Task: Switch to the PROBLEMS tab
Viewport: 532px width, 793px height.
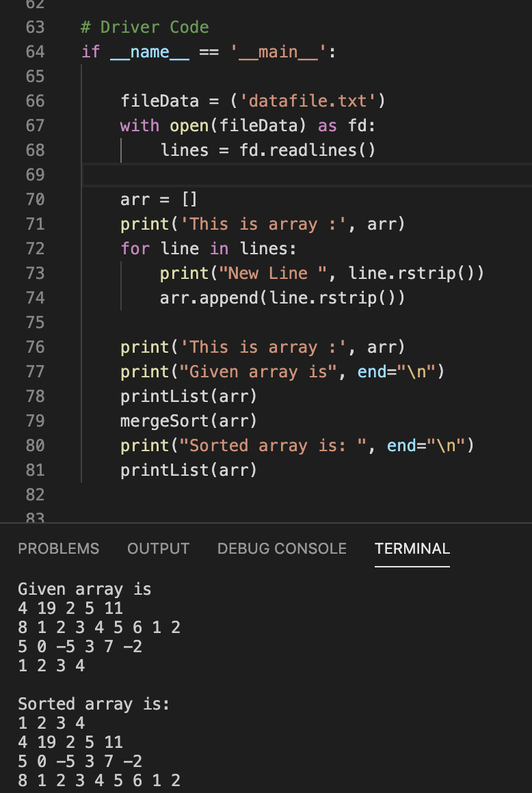Action: point(58,548)
